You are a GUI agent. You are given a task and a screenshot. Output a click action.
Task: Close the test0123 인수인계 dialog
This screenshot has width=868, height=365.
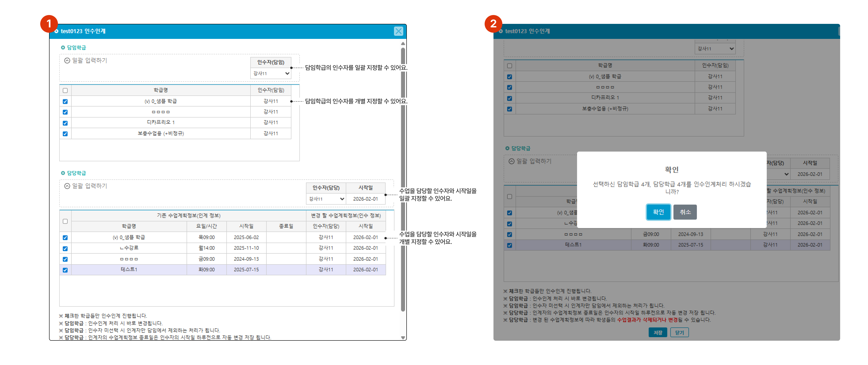coord(398,31)
